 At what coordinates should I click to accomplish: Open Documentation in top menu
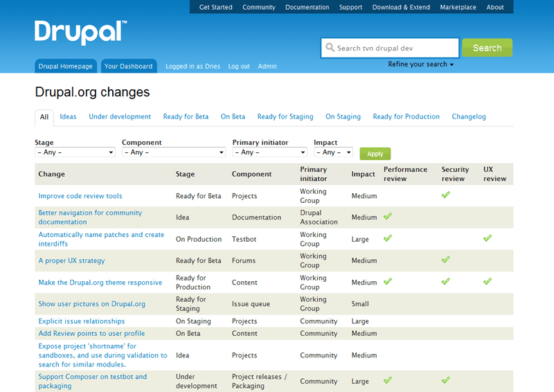click(307, 7)
